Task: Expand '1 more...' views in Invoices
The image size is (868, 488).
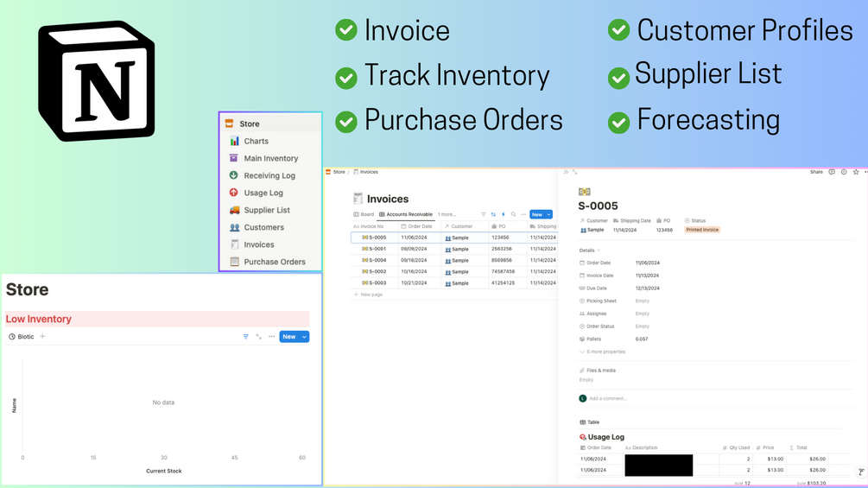Action: (447, 214)
